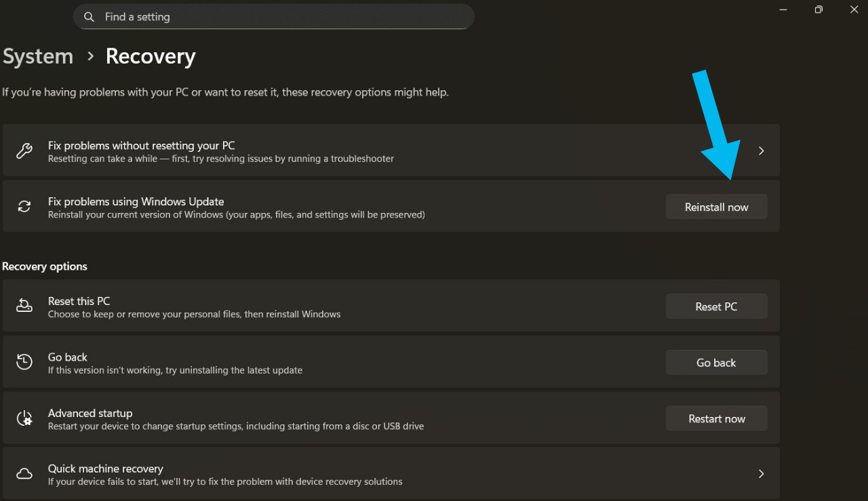Expand Quick machine recovery chevron
868x501 pixels.
[761, 474]
